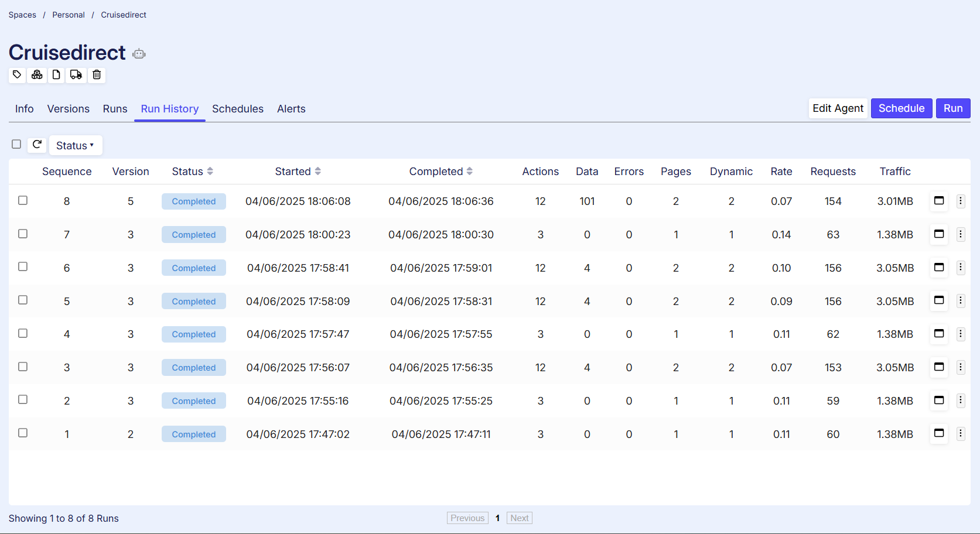Viewport: 980px width, 534px height.
Task: Click the trash can delete icon
Action: coord(97,74)
